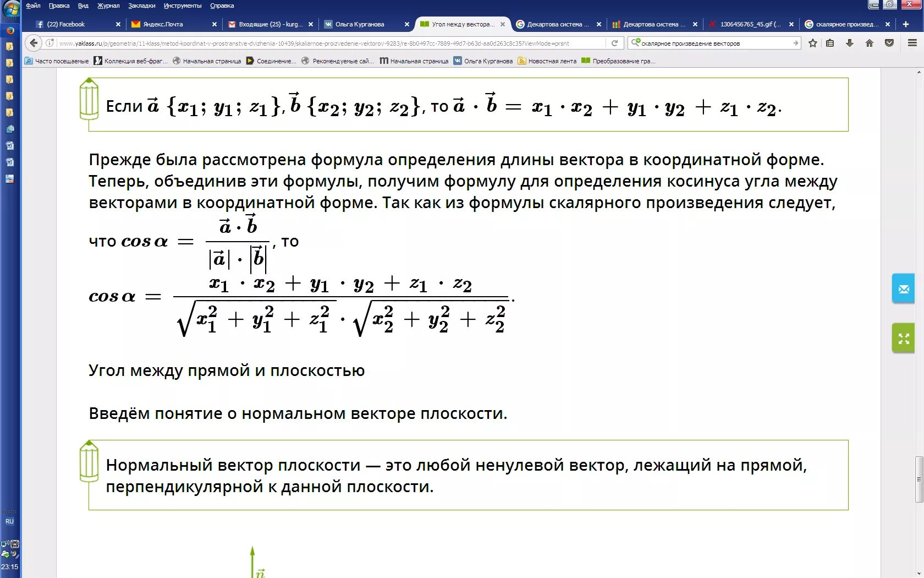Switch to the скалярное произвед tab

point(847,24)
